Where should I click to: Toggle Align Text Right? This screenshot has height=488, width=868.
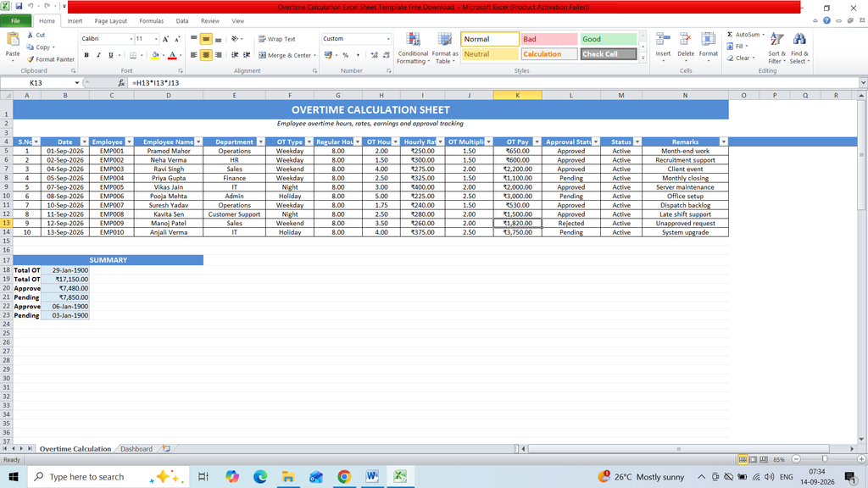coord(218,55)
